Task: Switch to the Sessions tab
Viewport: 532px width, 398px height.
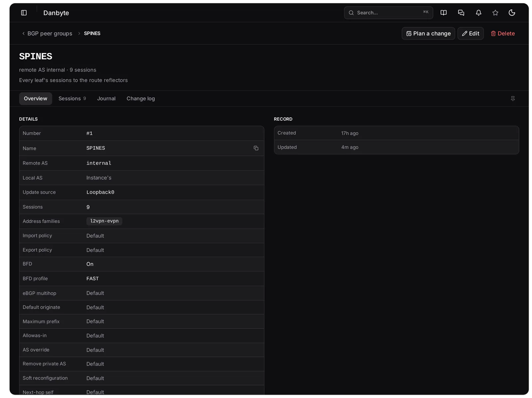Action: click(72, 99)
